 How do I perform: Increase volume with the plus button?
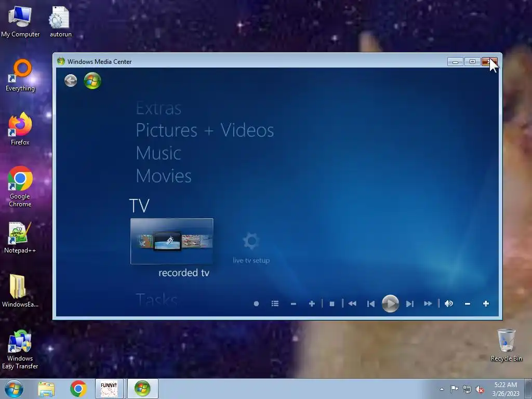(486, 303)
